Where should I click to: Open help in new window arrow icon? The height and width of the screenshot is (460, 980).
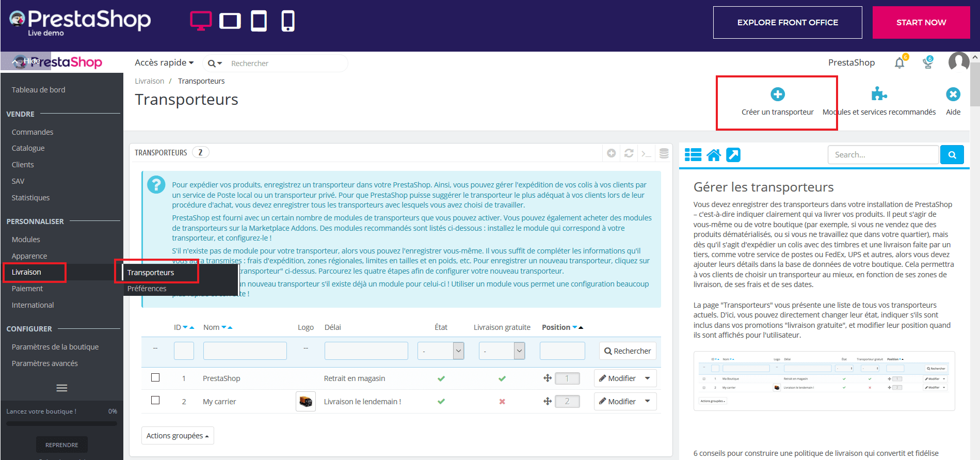pyautogui.click(x=733, y=155)
